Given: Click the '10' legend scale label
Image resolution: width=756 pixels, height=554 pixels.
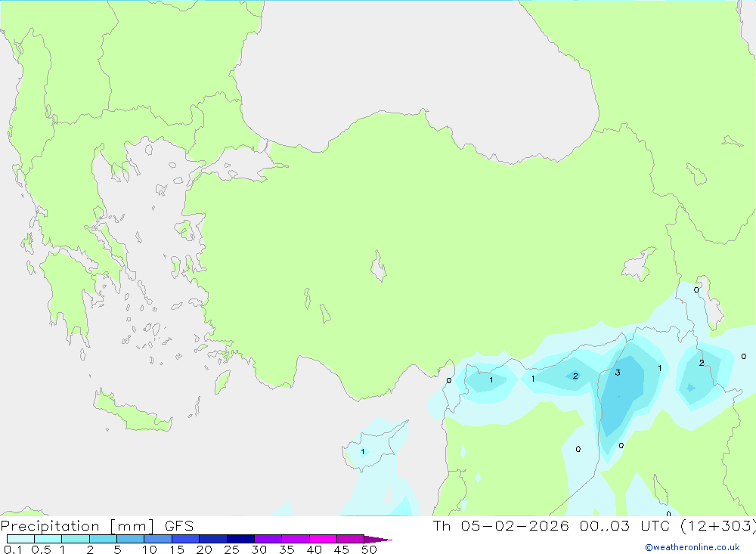Looking at the screenshot, I should tap(150, 549).
